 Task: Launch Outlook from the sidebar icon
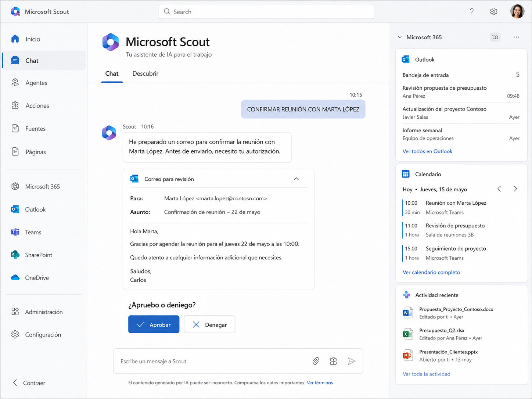pyautogui.click(x=15, y=209)
